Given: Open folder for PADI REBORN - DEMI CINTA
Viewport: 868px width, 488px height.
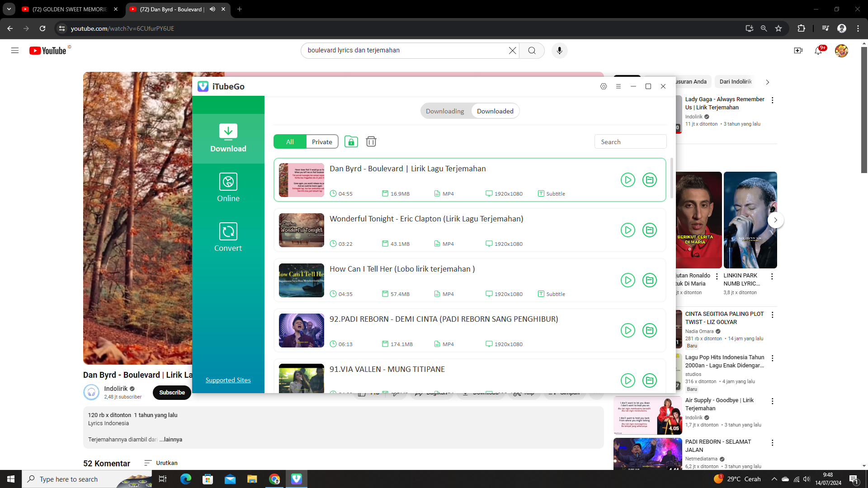Looking at the screenshot, I should click(x=650, y=330).
